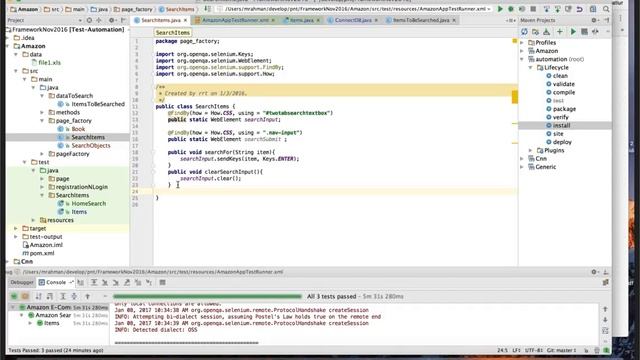Open Search Everywhere with the magnifier icon
The width and height of the screenshot is (640, 360).
606,9
